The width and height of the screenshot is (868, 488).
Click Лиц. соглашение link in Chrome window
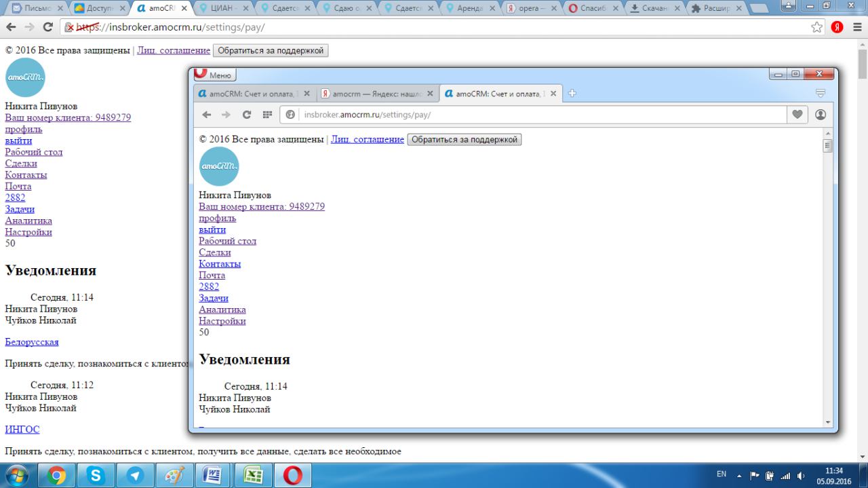(174, 51)
